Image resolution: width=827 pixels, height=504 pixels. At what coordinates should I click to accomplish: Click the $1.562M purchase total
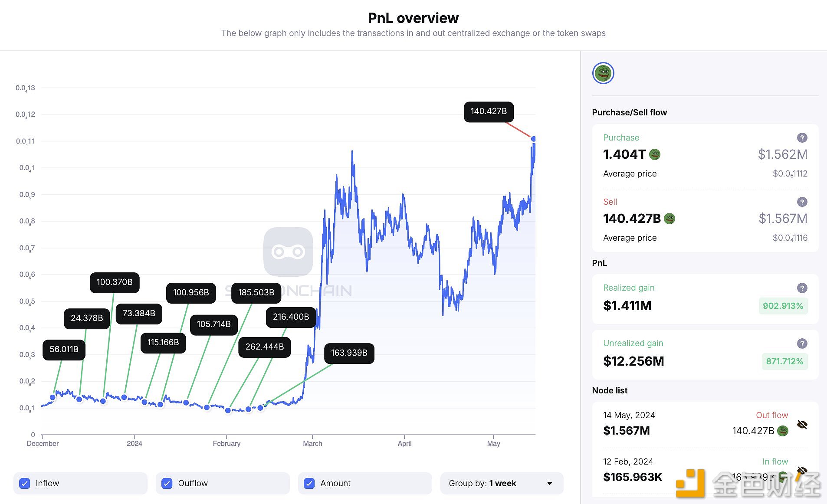782,154
